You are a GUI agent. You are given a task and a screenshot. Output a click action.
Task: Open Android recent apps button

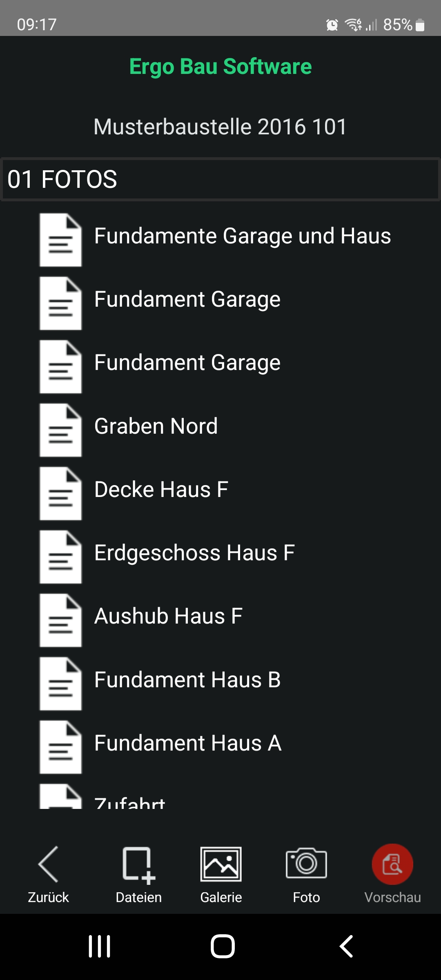(100, 946)
